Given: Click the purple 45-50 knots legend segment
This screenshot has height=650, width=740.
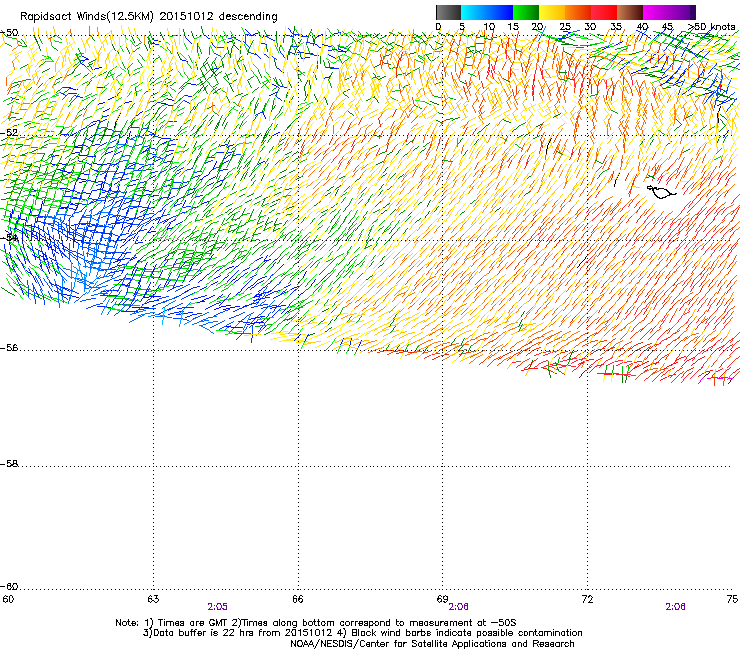Looking at the screenshot, I should pos(682,12).
